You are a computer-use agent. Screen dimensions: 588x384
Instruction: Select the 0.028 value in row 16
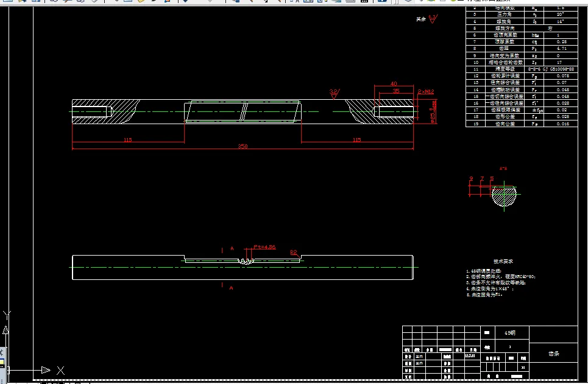pyautogui.click(x=562, y=103)
